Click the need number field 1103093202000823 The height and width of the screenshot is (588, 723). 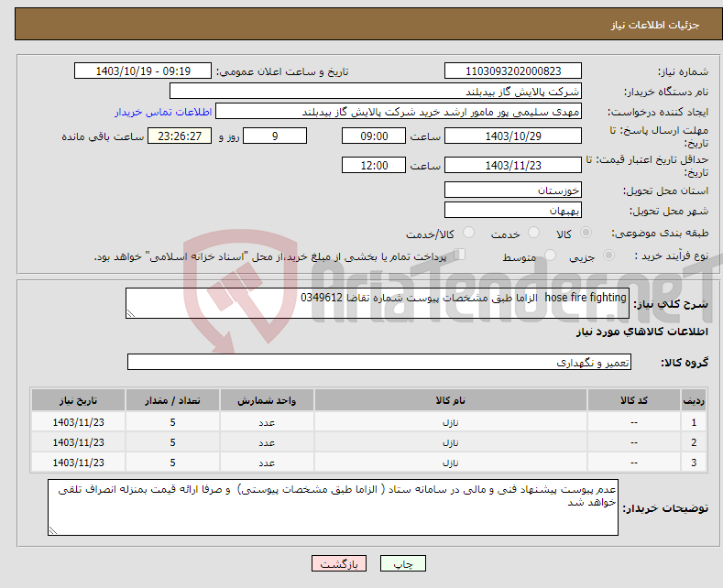point(513,71)
